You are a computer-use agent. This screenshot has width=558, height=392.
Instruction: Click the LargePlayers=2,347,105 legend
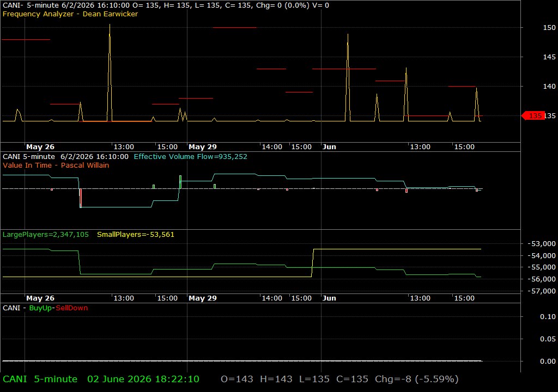tap(46, 235)
